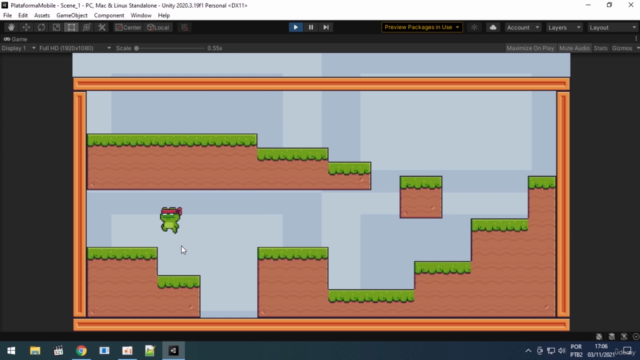This screenshot has width=640, height=360.
Task: Open Google Chrome from the taskbar
Action: coord(81,351)
